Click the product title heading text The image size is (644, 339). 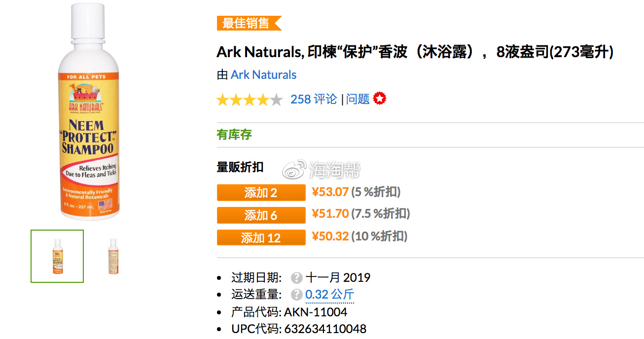(415, 51)
